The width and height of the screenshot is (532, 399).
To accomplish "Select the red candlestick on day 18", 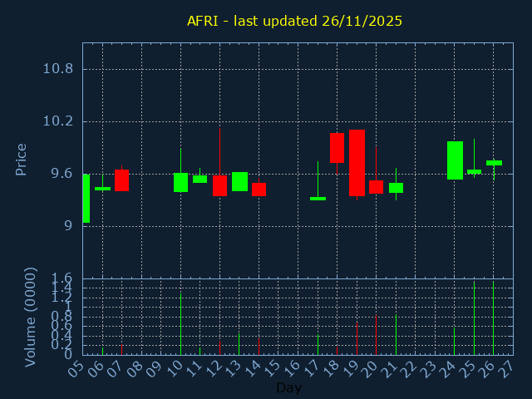I will click(337, 148).
